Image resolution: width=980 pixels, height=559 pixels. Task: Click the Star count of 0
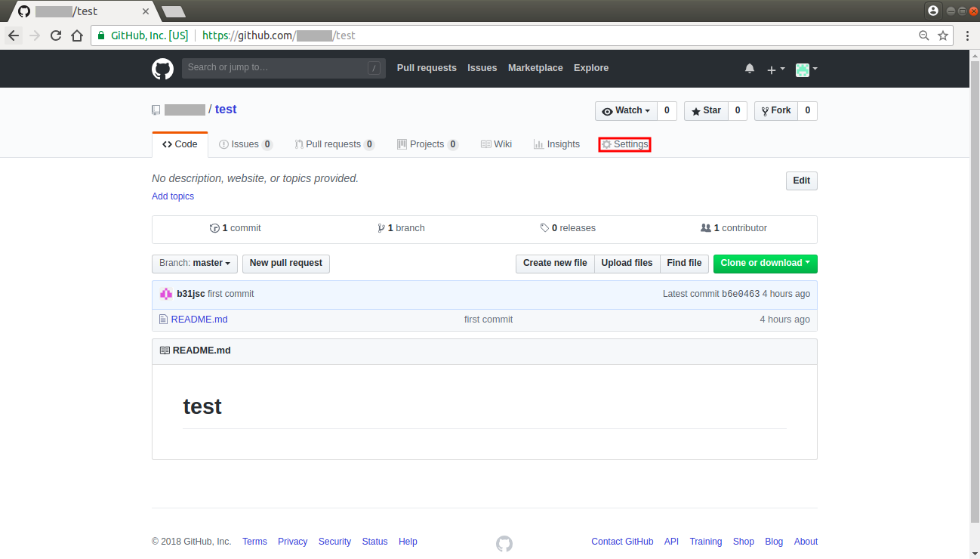coord(738,111)
